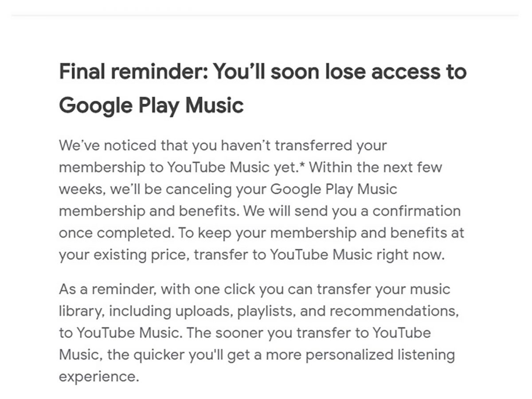Click "The sooner you transfer to YouTube"
The height and width of the screenshot is (399, 532).
tap(309, 333)
